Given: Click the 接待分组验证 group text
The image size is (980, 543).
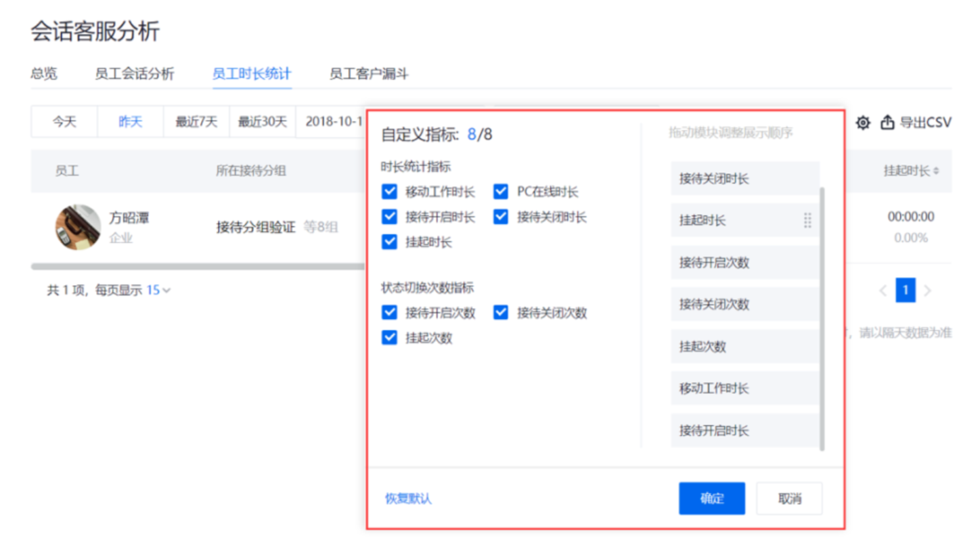Looking at the screenshot, I should (x=256, y=227).
